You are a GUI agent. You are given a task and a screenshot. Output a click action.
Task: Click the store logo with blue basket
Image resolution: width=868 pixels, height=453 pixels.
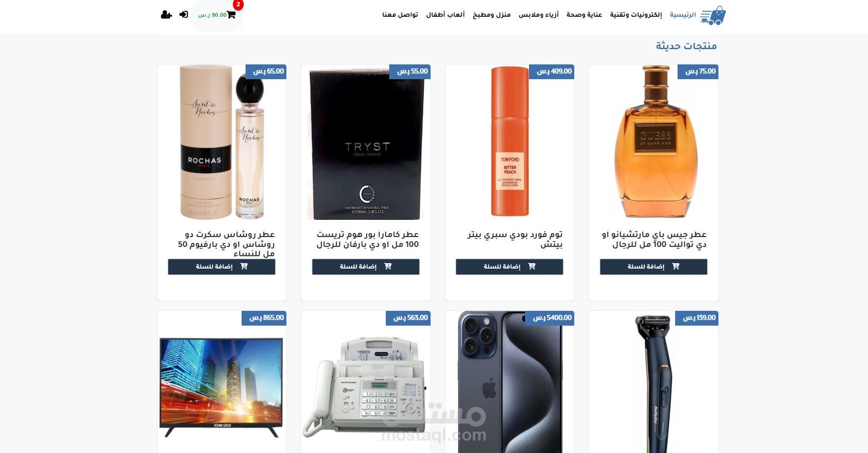pyautogui.click(x=713, y=15)
